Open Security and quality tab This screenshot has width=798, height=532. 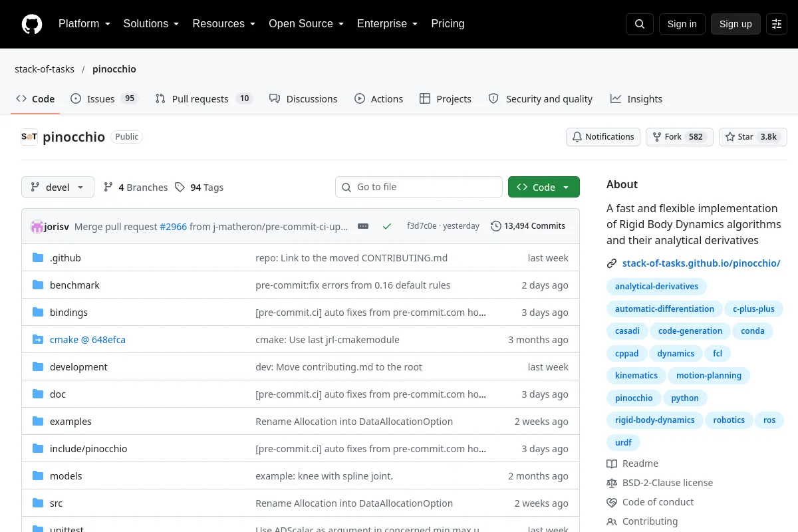pos(541,99)
